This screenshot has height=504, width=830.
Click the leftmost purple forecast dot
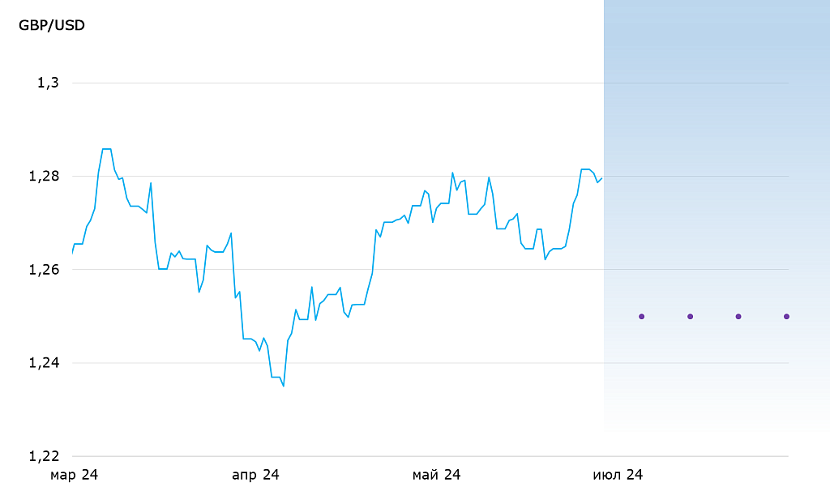tap(641, 316)
